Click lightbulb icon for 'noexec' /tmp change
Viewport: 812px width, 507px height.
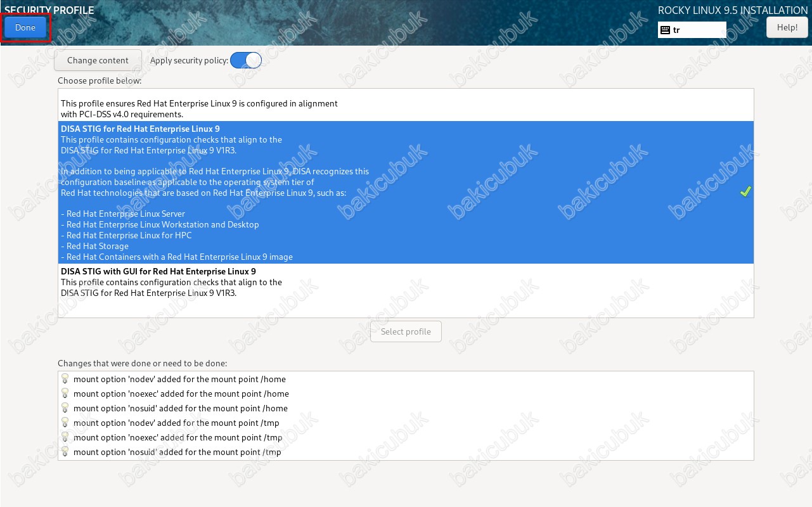(x=65, y=437)
